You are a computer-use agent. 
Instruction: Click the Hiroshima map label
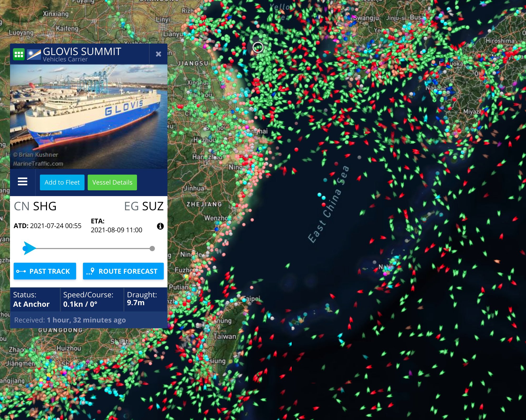(500, 41)
